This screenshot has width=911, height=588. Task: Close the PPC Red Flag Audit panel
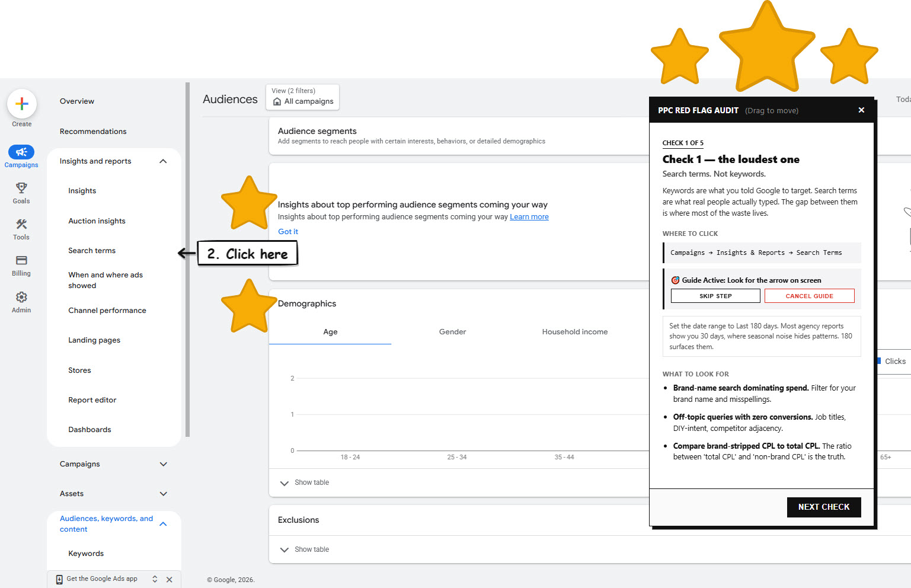[x=861, y=110]
